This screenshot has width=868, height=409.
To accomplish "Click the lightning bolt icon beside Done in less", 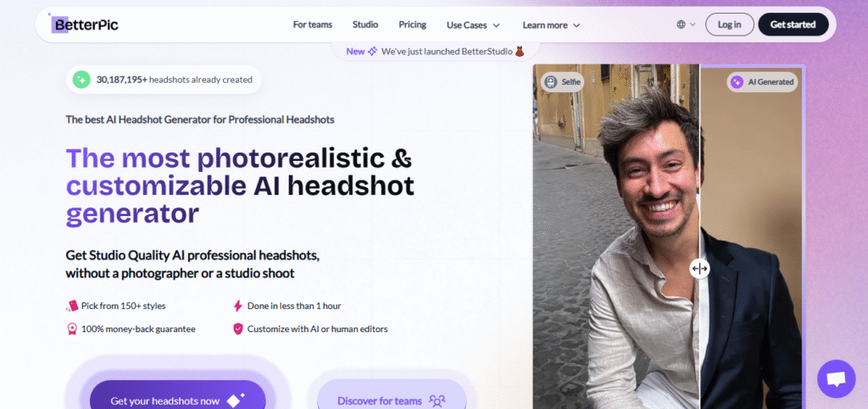I will tap(238, 306).
